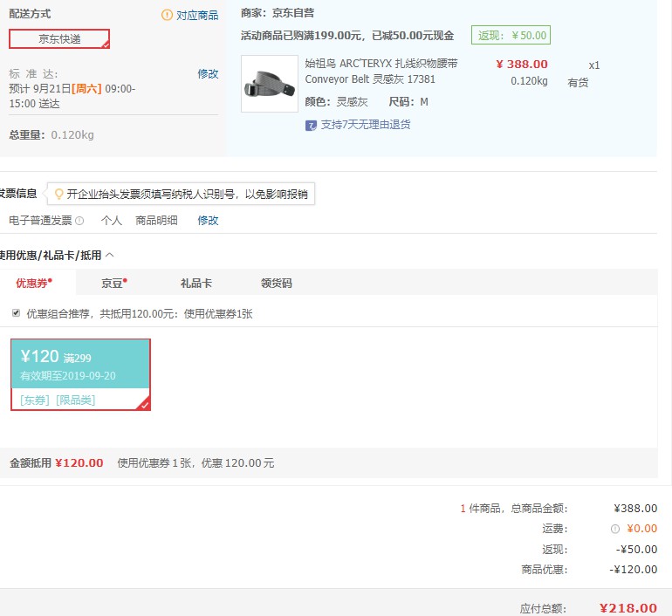
Task: Click the info icon next to 运费
Action: (615, 529)
